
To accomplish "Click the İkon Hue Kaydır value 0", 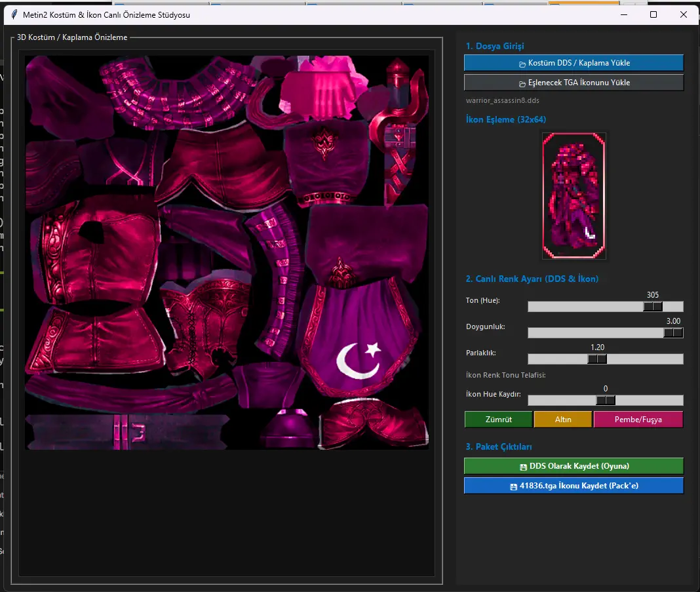I will 606,389.
